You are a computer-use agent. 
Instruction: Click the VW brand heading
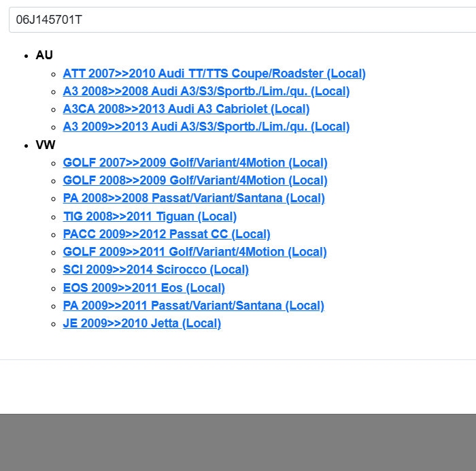tap(46, 145)
